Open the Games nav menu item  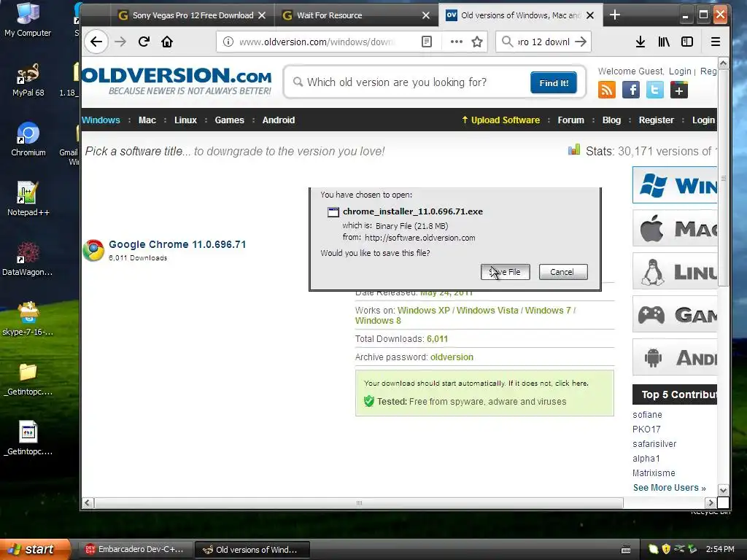tap(229, 120)
